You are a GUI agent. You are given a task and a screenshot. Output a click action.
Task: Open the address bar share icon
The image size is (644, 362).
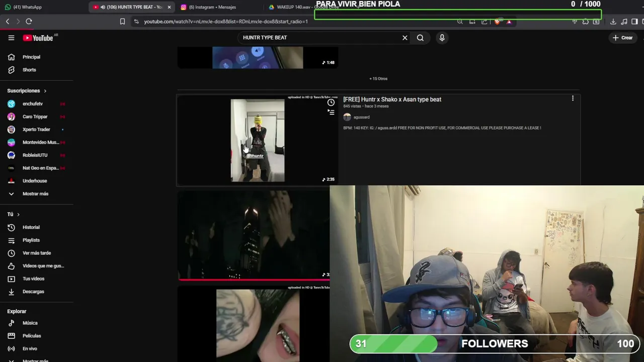[x=484, y=22]
